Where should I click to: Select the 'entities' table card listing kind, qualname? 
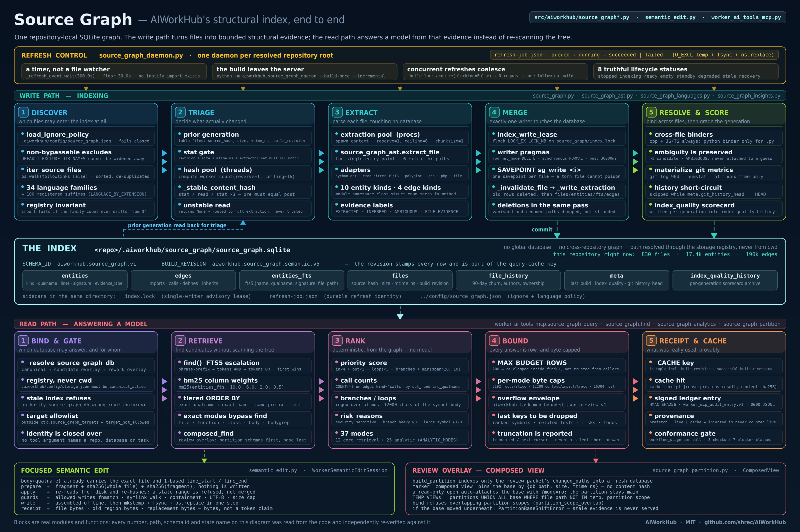(x=75, y=280)
